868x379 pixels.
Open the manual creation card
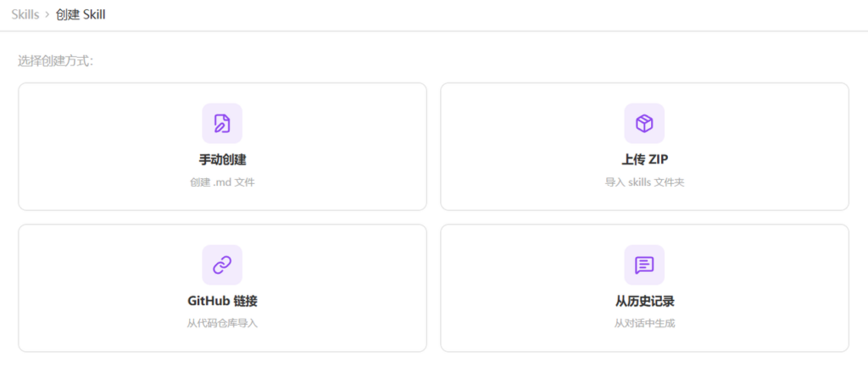pyautogui.click(x=102, y=146)
